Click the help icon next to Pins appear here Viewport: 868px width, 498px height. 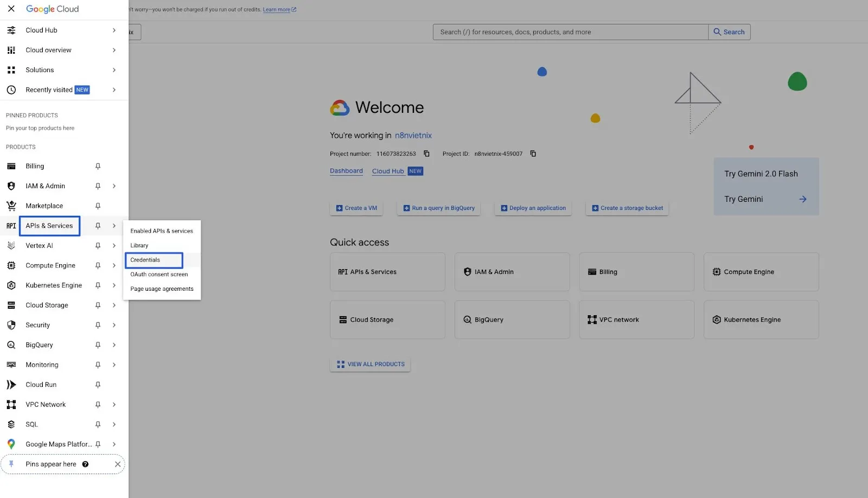(85, 464)
